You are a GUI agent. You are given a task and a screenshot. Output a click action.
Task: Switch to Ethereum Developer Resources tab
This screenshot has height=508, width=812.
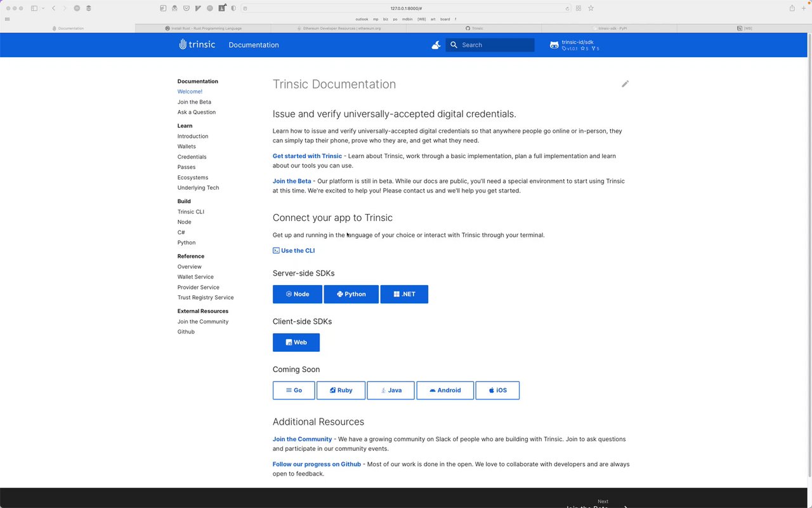click(339, 28)
